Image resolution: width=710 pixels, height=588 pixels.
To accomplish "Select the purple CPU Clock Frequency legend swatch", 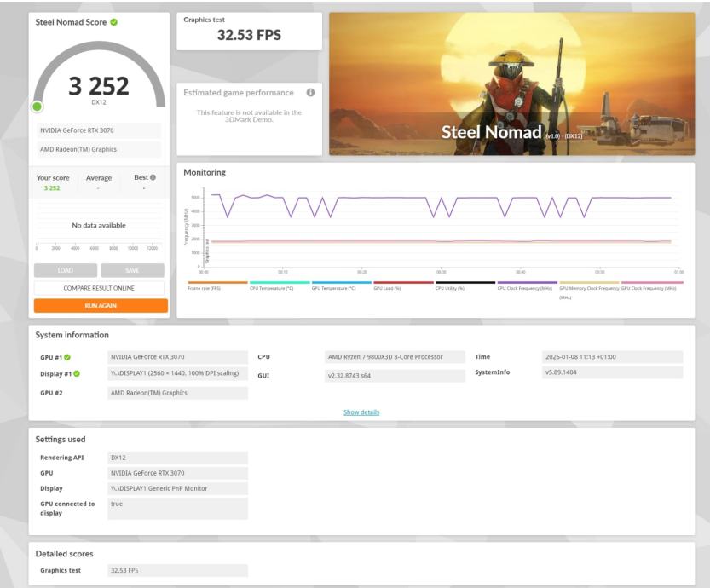I will coord(527,282).
